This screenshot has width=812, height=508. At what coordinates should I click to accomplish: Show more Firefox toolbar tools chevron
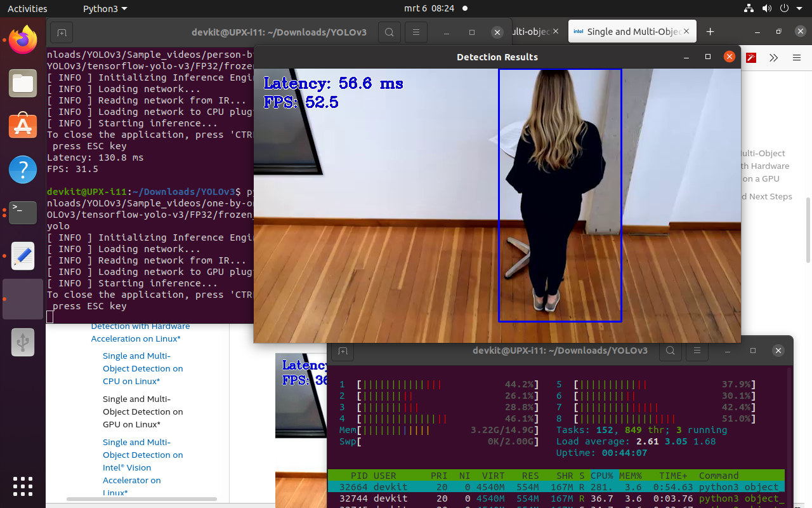pyautogui.click(x=774, y=58)
